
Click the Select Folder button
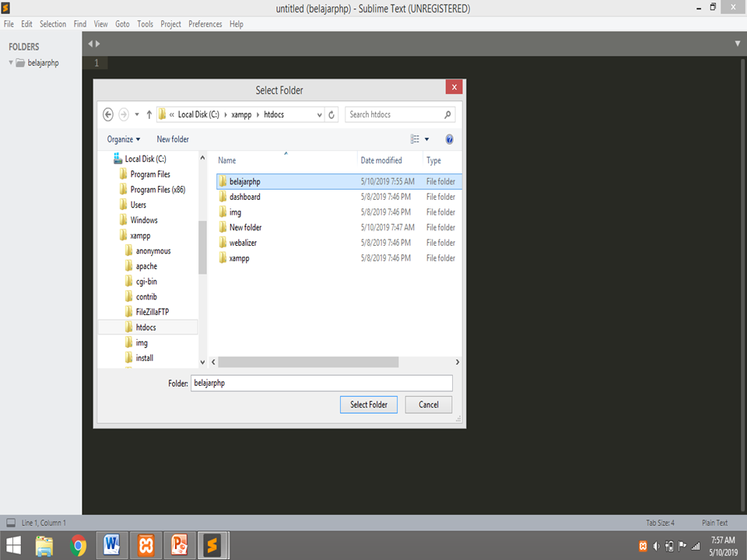point(368,404)
